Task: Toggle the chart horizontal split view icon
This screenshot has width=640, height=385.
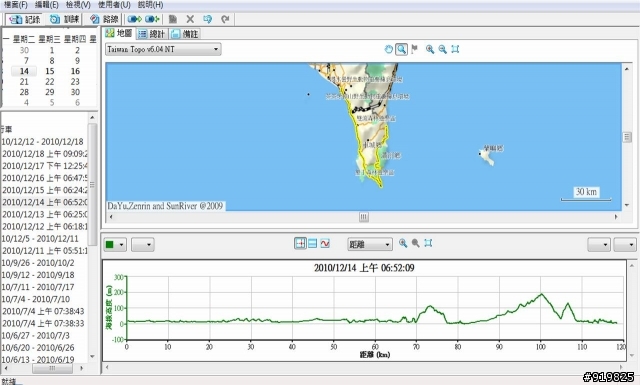Action: [x=313, y=244]
